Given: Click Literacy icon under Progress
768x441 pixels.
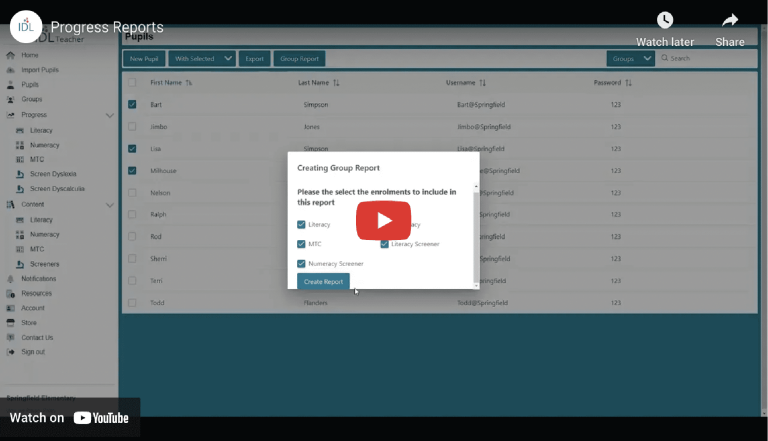Looking at the screenshot, I should [20, 130].
